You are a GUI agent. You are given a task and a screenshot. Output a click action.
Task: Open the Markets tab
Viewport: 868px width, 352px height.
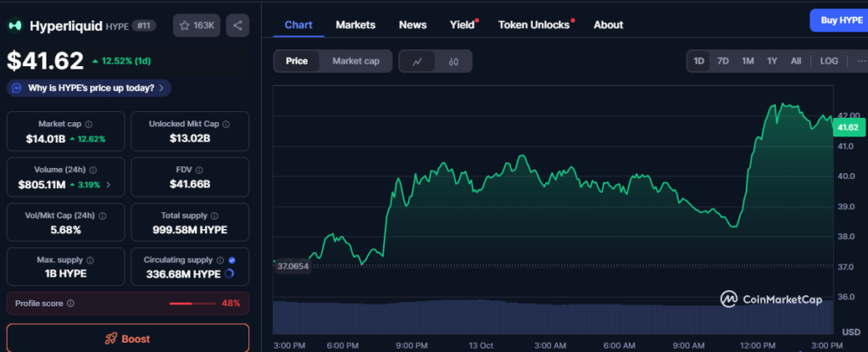[x=355, y=25]
